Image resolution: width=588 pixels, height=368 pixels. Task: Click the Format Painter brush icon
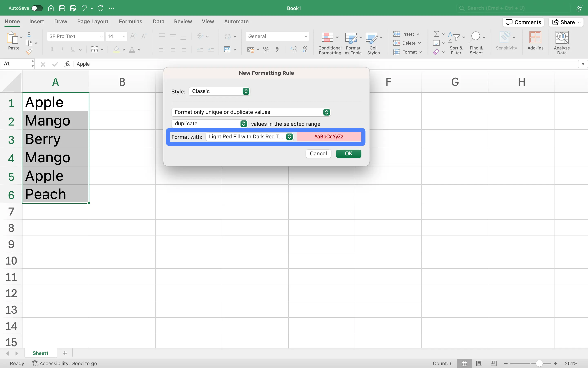(x=29, y=51)
